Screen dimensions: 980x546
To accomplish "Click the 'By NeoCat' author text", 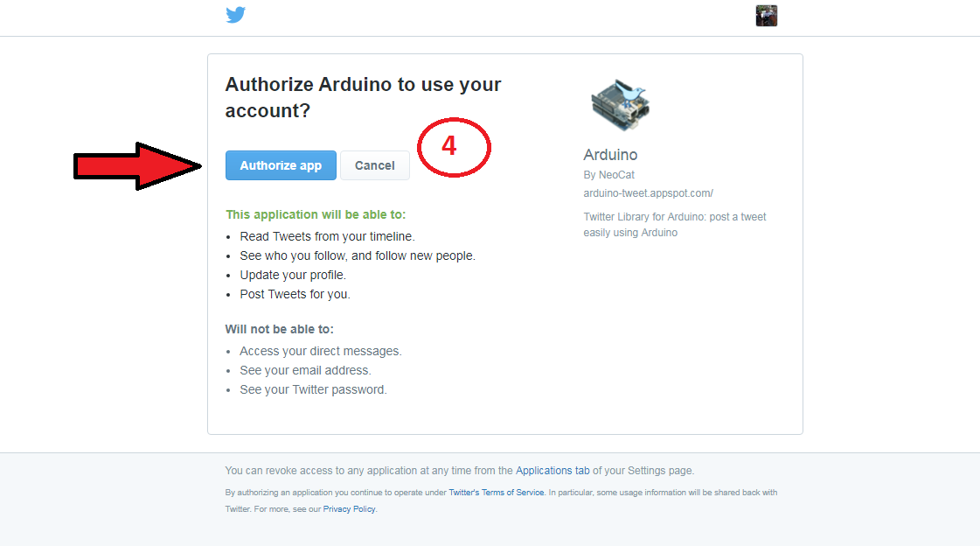I will click(x=608, y=174).
